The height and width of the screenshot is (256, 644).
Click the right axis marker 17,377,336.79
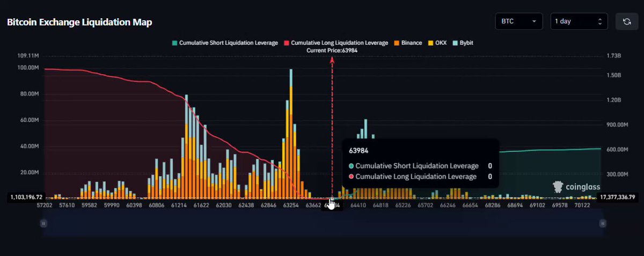pyautogui.click(x=618, y=198)
